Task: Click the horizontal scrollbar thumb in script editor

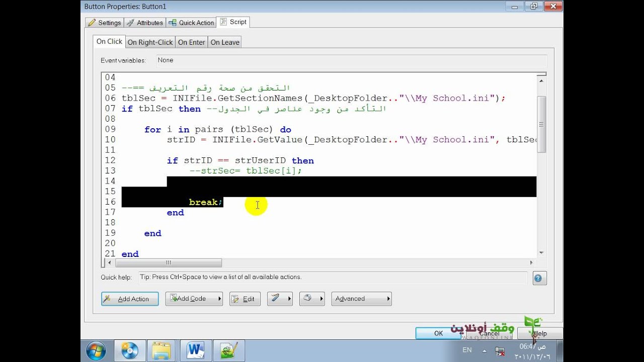Action: pyautogui.click(x=169, y=262)
